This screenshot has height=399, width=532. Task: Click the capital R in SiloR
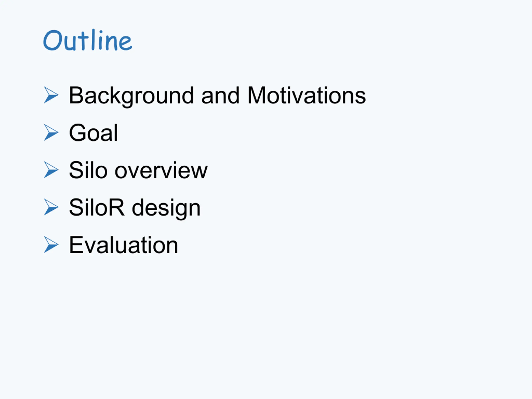tap(117, 207)
